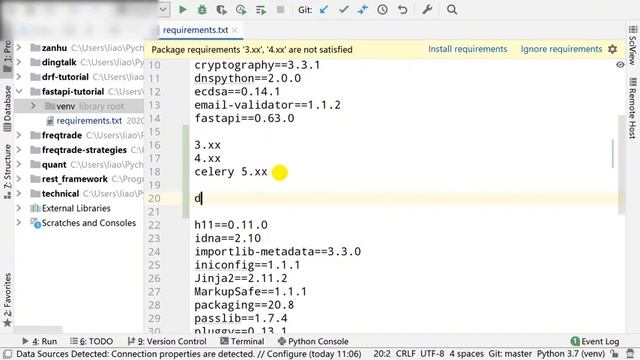Toggle the read-only lock icon in status bar

click(x=614, y=354)
